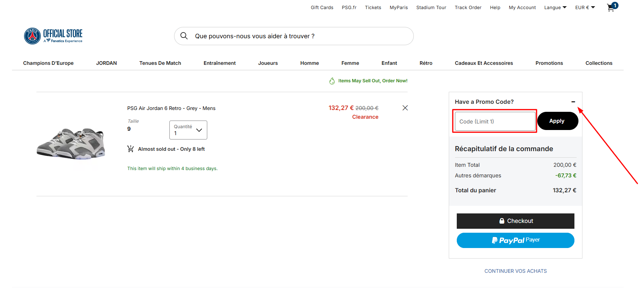Image resolution: width=644 pixels, height=295 pixels.
Task: Open the Entraînement menu
Action: click(220, 63)
